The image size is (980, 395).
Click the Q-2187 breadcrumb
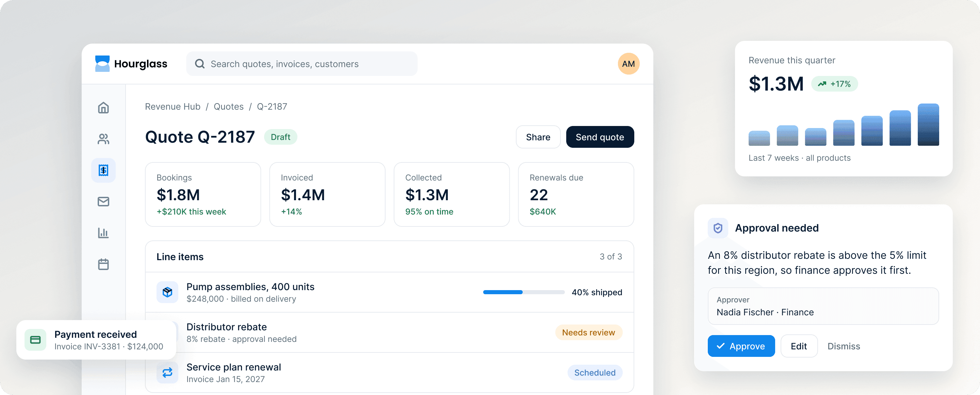pyautogui.click(x=272, y=107)
